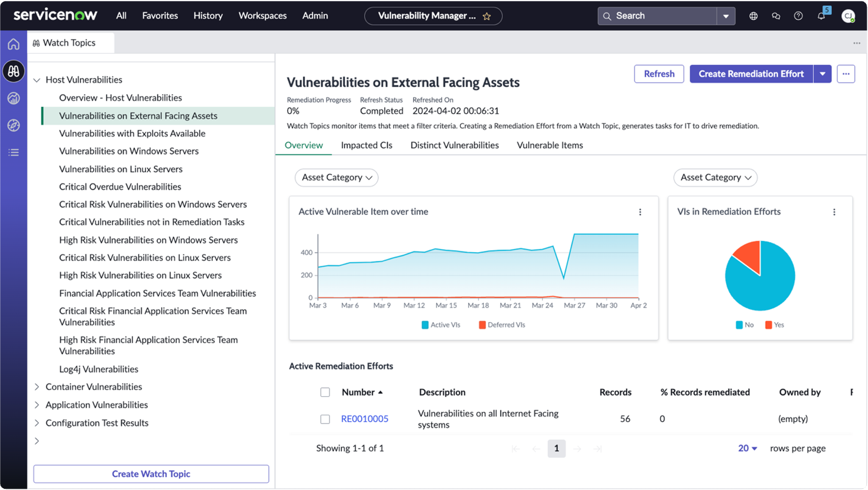Open the notifications bell icon
Screen dimensions: 868x490
point(821,16)
